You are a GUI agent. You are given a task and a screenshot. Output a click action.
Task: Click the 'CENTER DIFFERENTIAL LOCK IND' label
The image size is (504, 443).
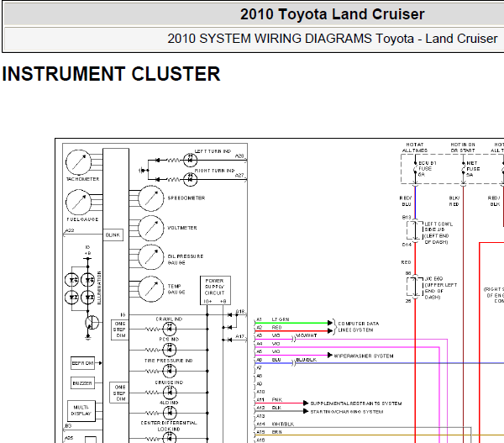coord(169,426)
